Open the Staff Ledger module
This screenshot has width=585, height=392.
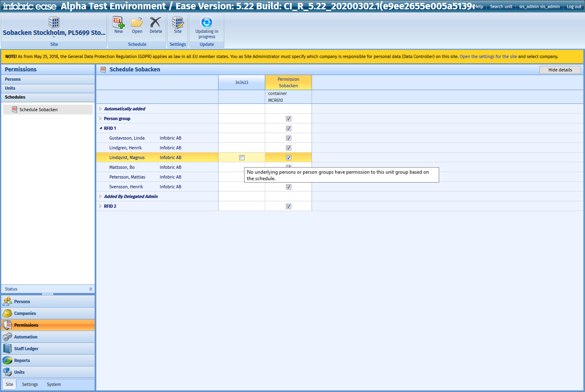click(48, 349)
